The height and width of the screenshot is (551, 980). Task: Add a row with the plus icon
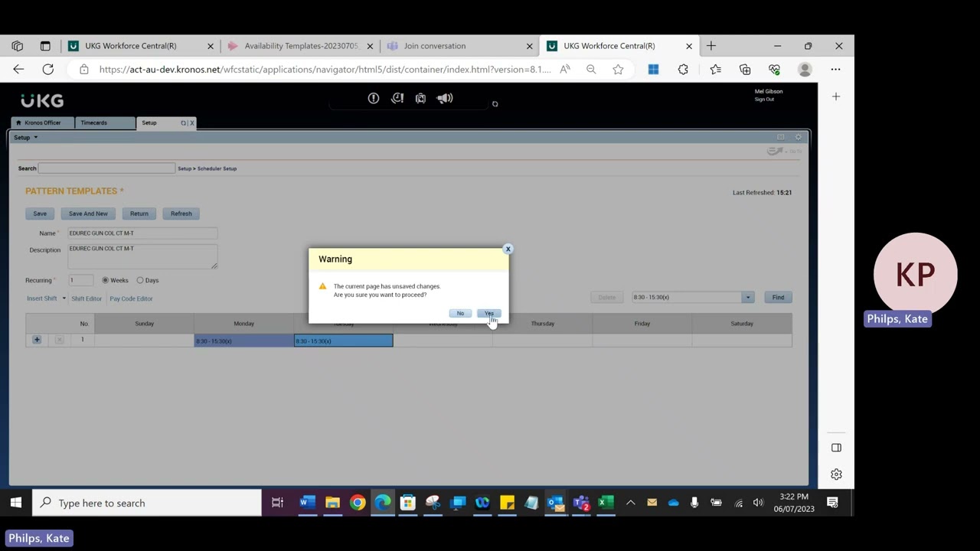36,340
